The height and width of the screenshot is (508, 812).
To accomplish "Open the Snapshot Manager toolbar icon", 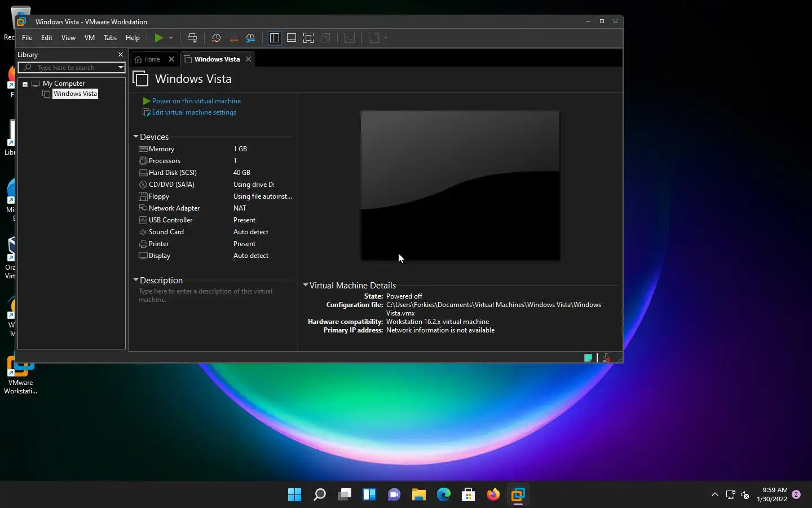I will coord(251,38).
